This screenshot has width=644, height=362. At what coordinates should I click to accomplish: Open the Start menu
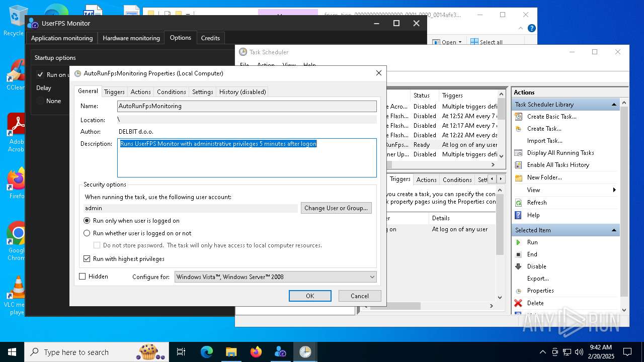(12, 352)
